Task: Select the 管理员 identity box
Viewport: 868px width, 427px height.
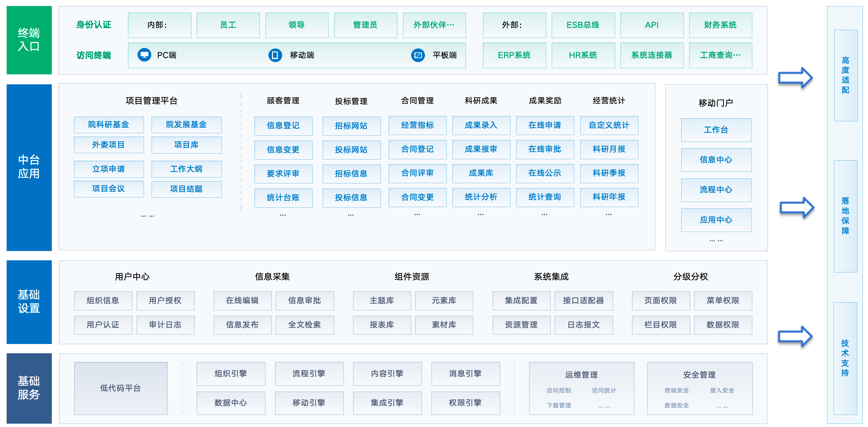Action: [366, 25]
